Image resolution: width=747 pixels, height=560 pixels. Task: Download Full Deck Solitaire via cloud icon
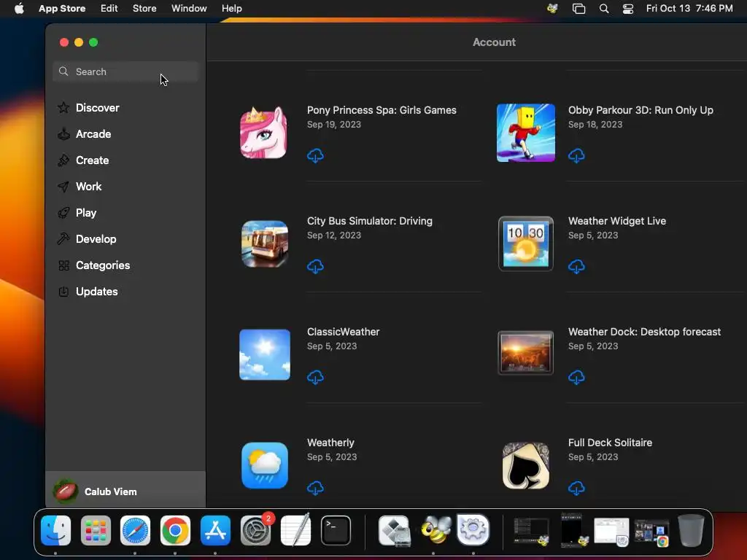576,488
